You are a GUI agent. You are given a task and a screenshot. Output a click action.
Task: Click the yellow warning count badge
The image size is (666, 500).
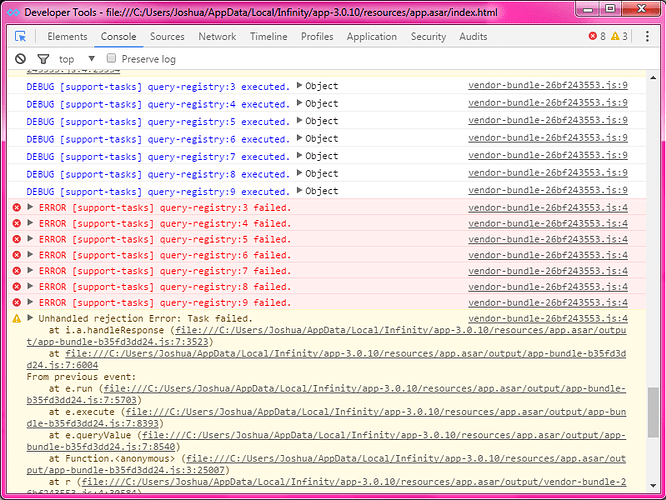coord(620,37)
